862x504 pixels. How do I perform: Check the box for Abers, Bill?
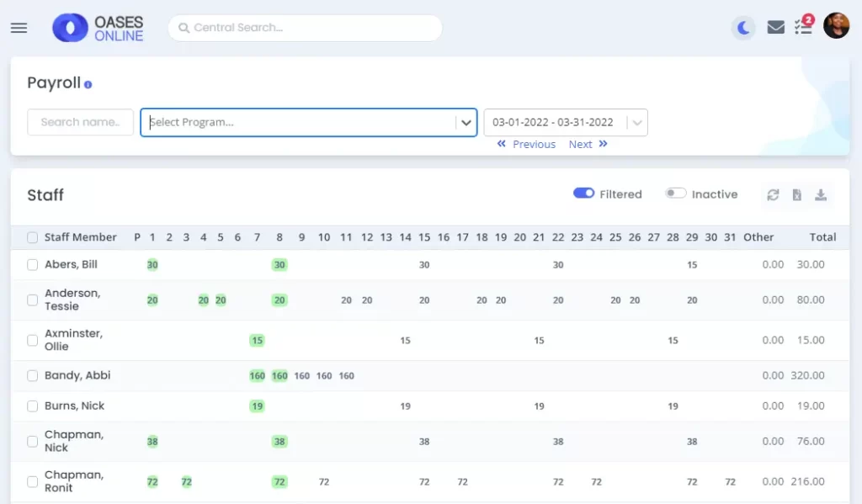coord(33,265)
